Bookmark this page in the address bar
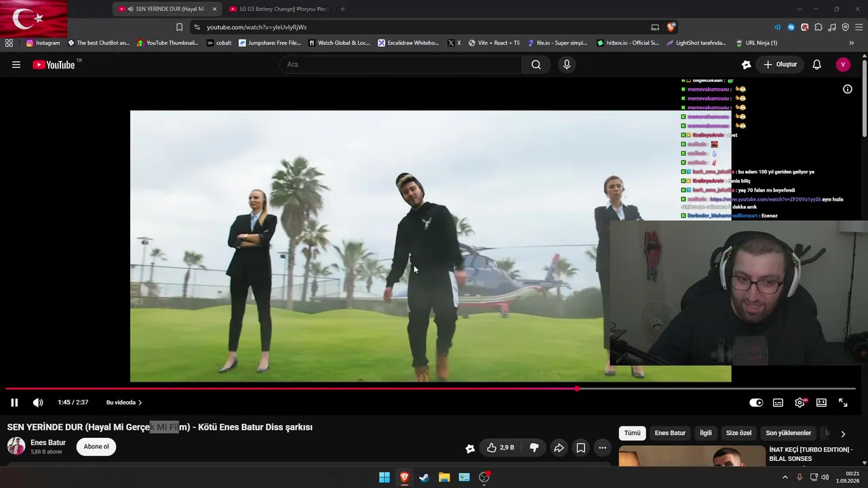The image size is (868, 488). tap(179, 27)
